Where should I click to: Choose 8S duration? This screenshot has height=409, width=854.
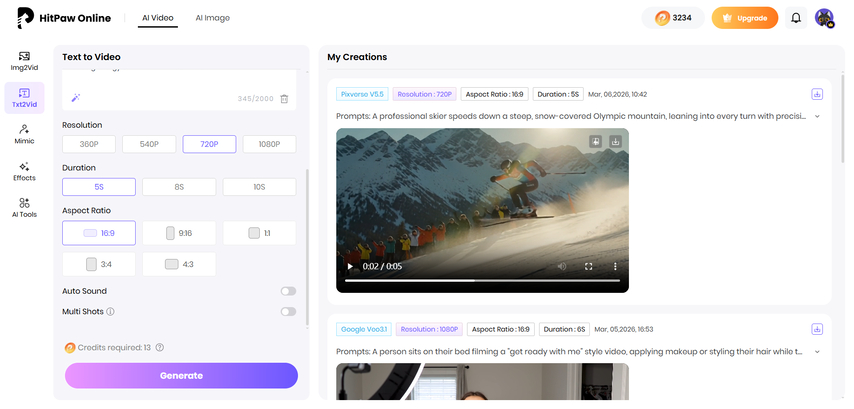[179, 187]
